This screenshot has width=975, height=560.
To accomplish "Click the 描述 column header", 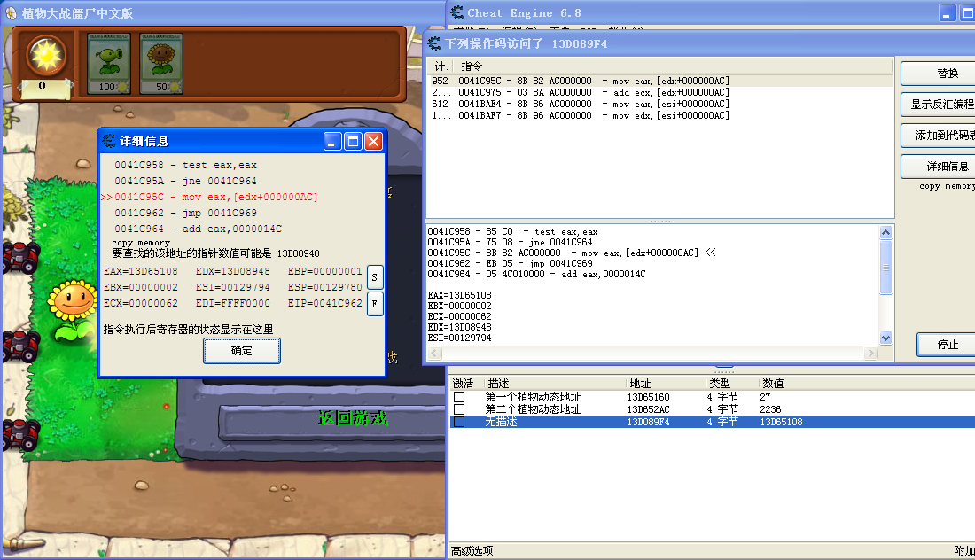I will (x=555, y=383).
